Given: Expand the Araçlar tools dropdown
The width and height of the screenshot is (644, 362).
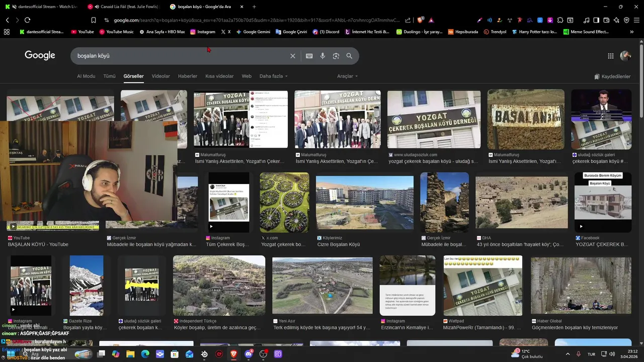Looking at the screenshot, I should click(347, 76).
